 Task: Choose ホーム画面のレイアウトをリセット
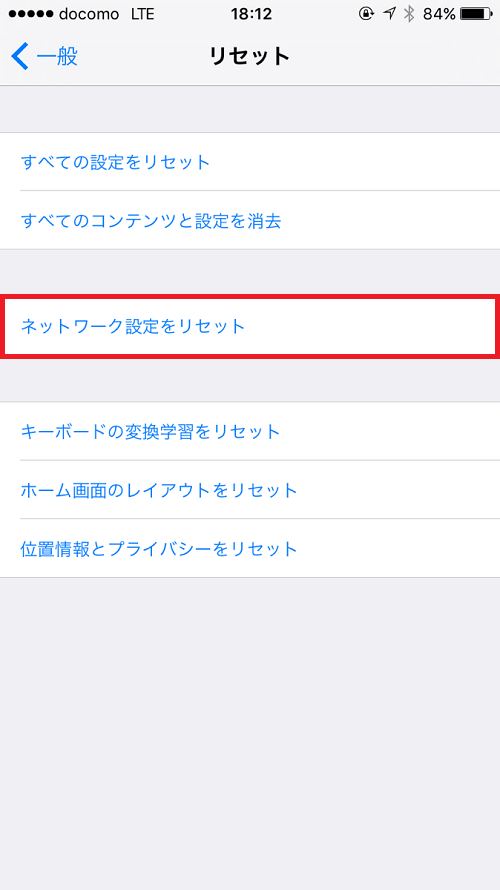pyautogui.click(x=250, y=490)
